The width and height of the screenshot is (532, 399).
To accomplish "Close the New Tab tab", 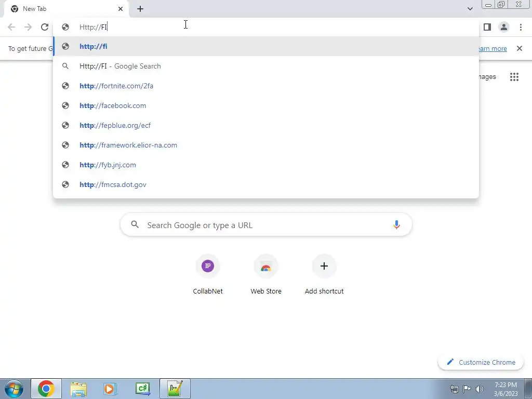I will tap(121, 9).
